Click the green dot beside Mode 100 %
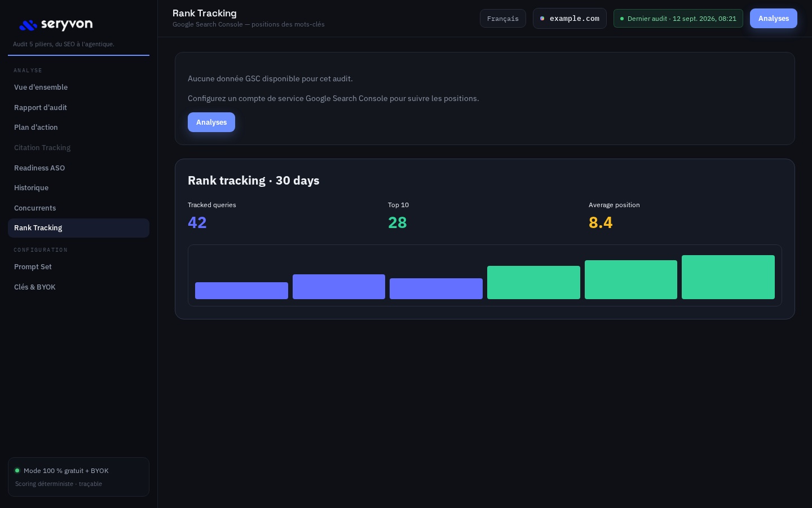This screenshot has height=508, width=812. 17,470
